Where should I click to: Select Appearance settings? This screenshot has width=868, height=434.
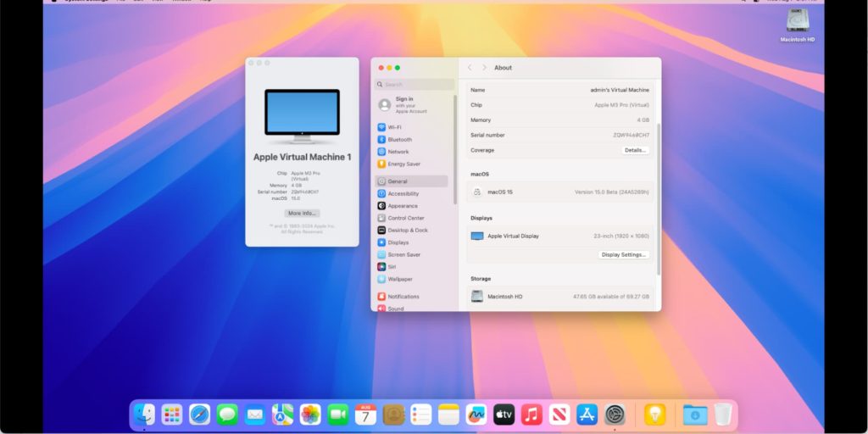pyautogui.click(x=402, y=206)
